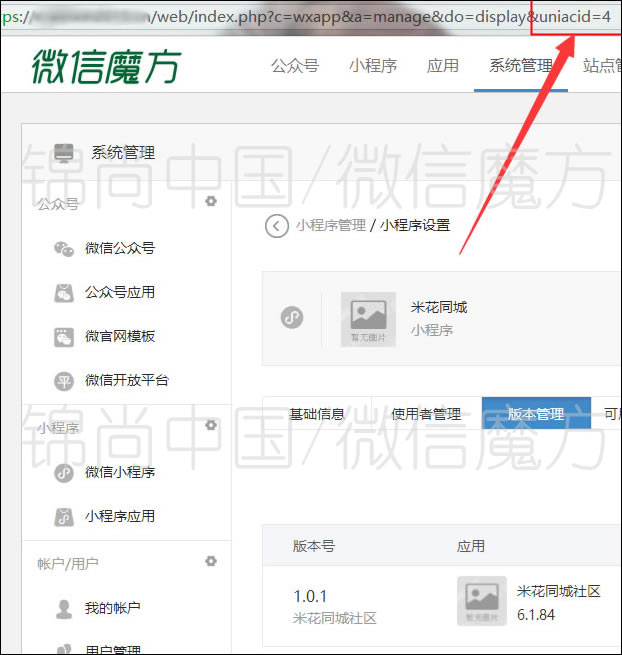Image resolution: width=622 pixels, height=655 pixels.
Task: Switch to the 使用者管理 tab
Action: click(426, 414)
